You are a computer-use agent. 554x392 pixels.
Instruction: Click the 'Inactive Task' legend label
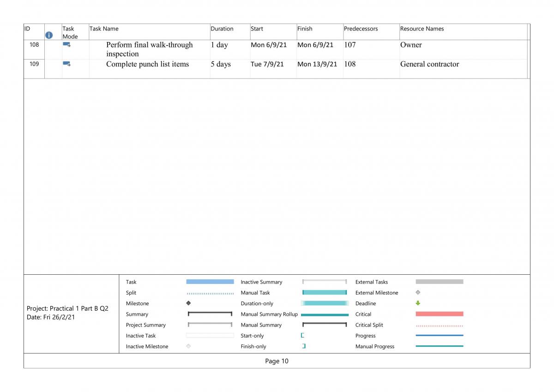(141, 336)
